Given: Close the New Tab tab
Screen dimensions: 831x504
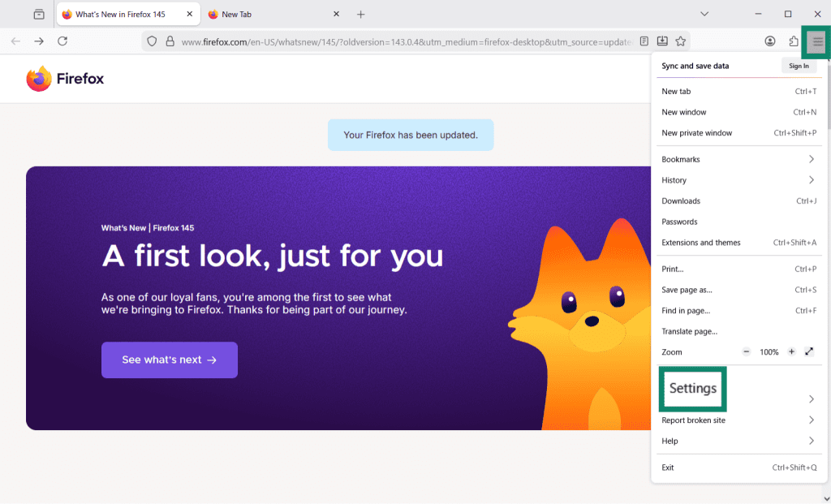Looking at the screenshot, I should [336, 15].
